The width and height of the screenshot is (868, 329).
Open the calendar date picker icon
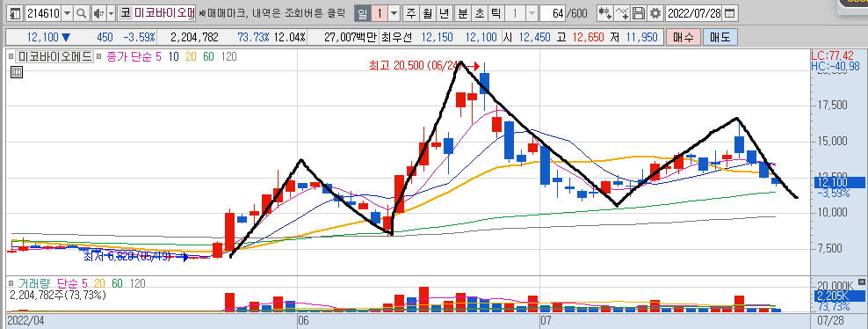[x=730, y=13]
